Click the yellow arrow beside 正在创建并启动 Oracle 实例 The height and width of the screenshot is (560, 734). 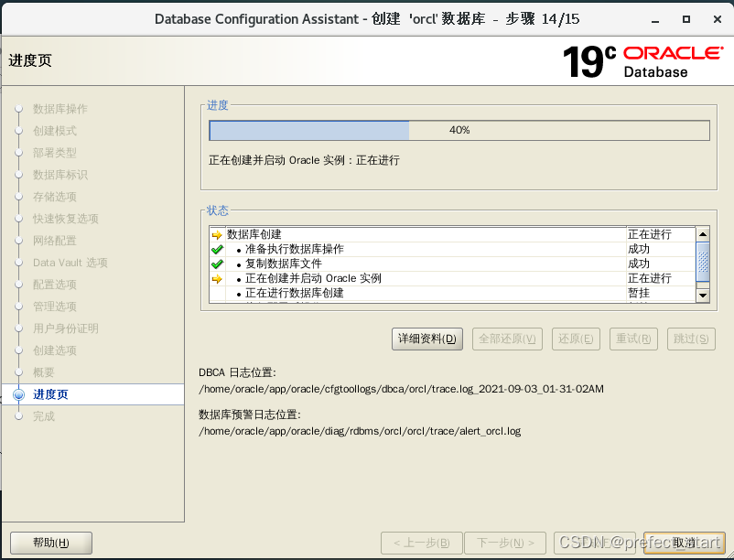coord(217,279)
